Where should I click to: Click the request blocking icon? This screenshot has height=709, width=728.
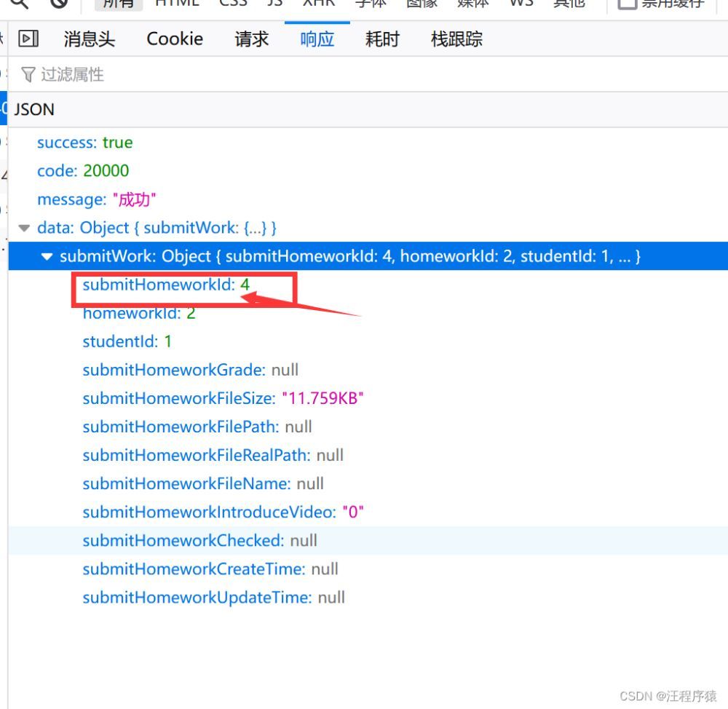click(x=59, y=3)
